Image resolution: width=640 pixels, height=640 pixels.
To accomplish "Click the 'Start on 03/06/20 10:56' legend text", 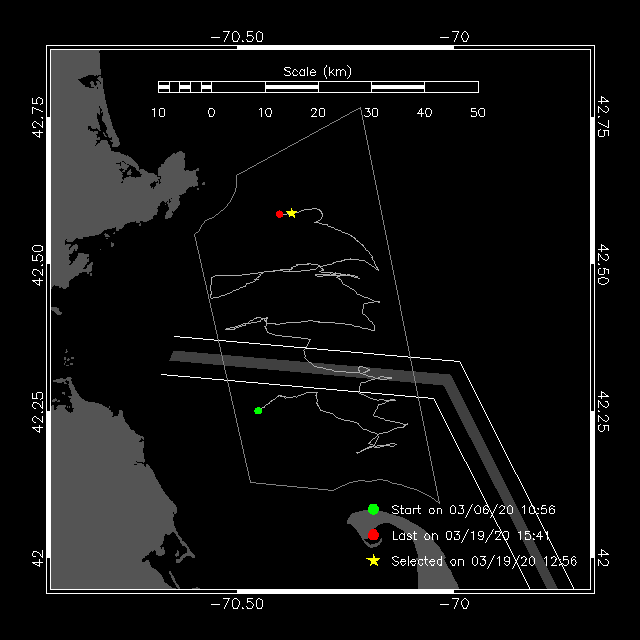I will click(473, 510).
